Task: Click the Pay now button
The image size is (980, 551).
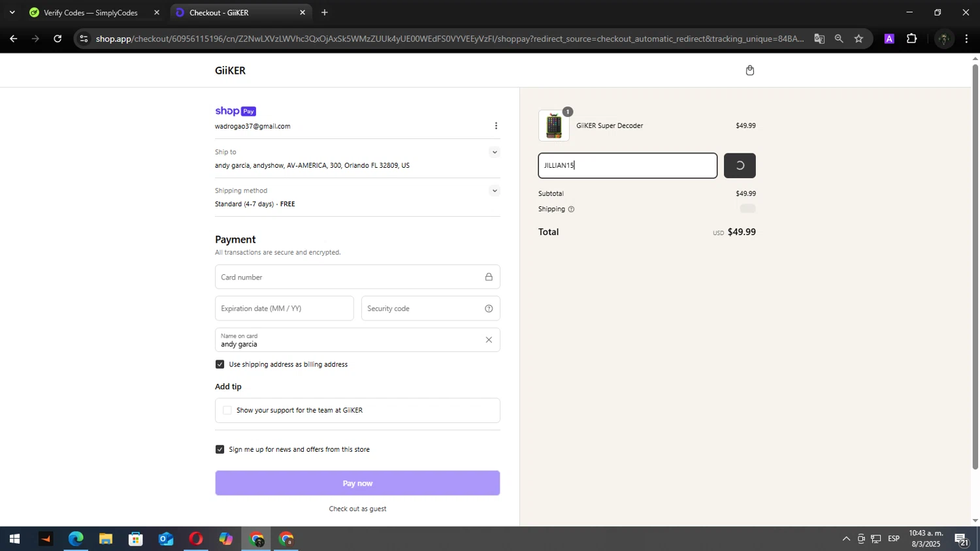Action: [357, 483]
